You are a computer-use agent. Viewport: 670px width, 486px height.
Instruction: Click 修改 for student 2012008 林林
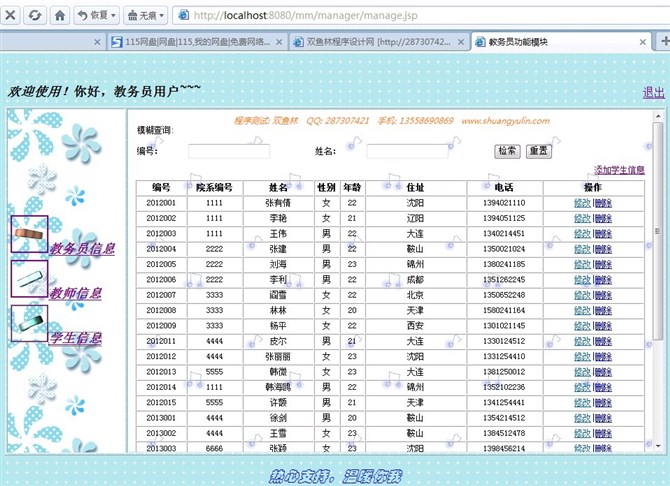click(582, 311)
